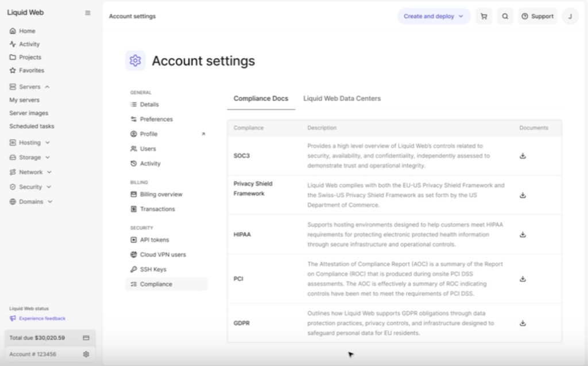The image size is (588, 366).
Task: Download the PCI attestation document
Action: pos(523,279)
